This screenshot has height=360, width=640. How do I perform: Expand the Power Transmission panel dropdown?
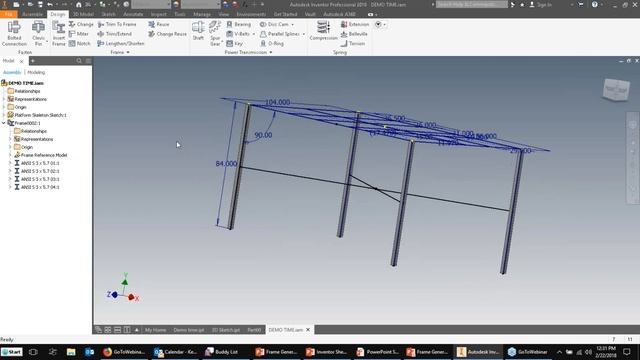(271, 52)
